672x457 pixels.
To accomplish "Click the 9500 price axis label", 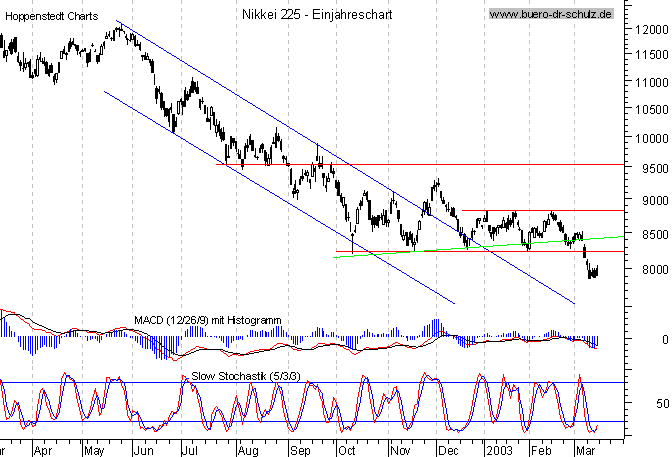I will (655, 168).
